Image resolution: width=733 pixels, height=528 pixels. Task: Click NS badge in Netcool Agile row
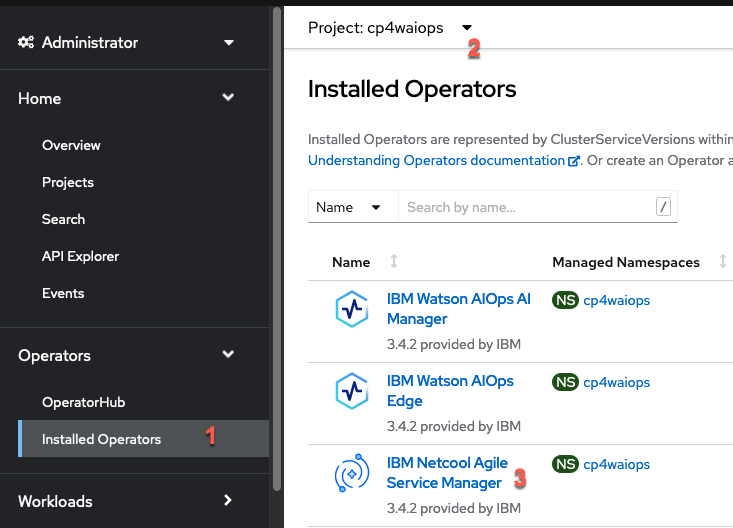(x=566, y=464)
